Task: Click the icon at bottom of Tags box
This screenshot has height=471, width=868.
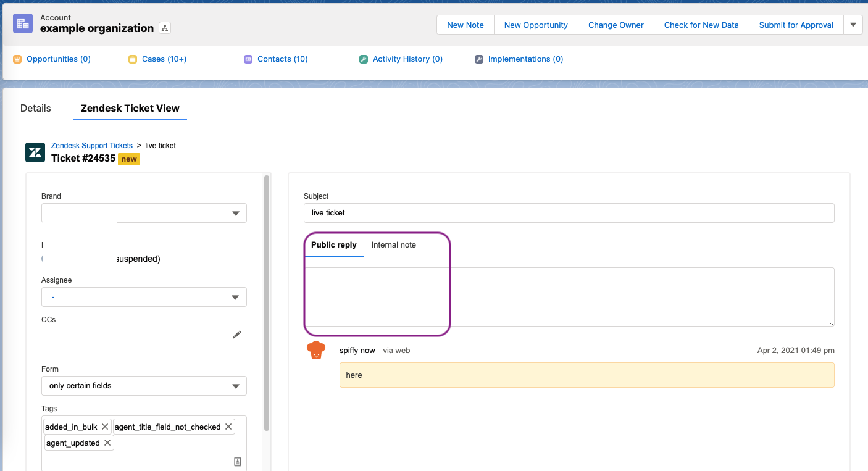Action: tap(238, 462)
